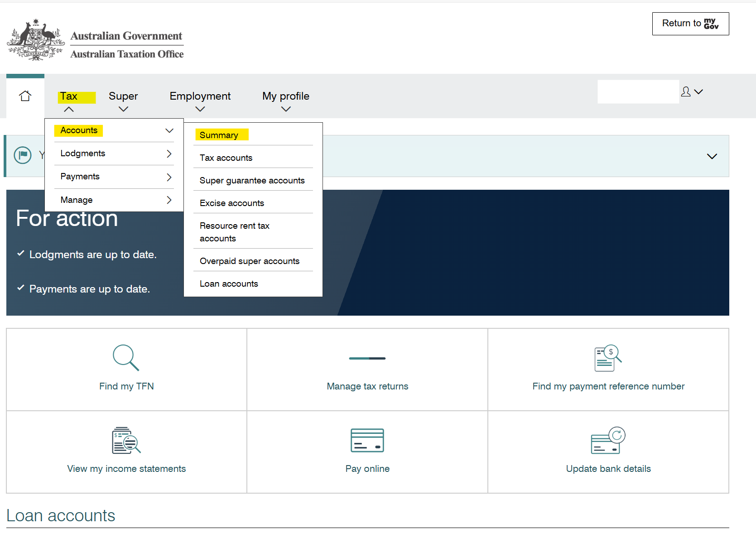Click the user profile icon
This screenshot has height=538, width=756.
686,92
